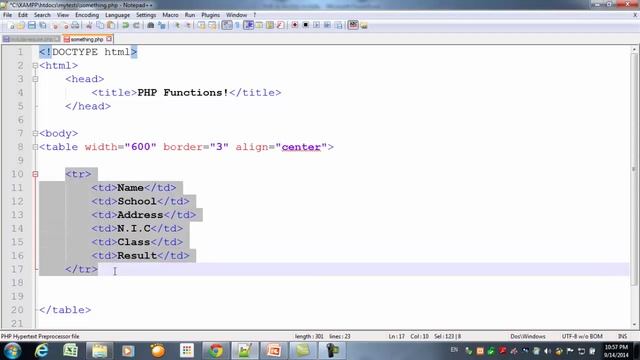Click the UTF-8 w/o BOM status bar field
This screenshot has height=360, width=640.
(x=582, y=336)
